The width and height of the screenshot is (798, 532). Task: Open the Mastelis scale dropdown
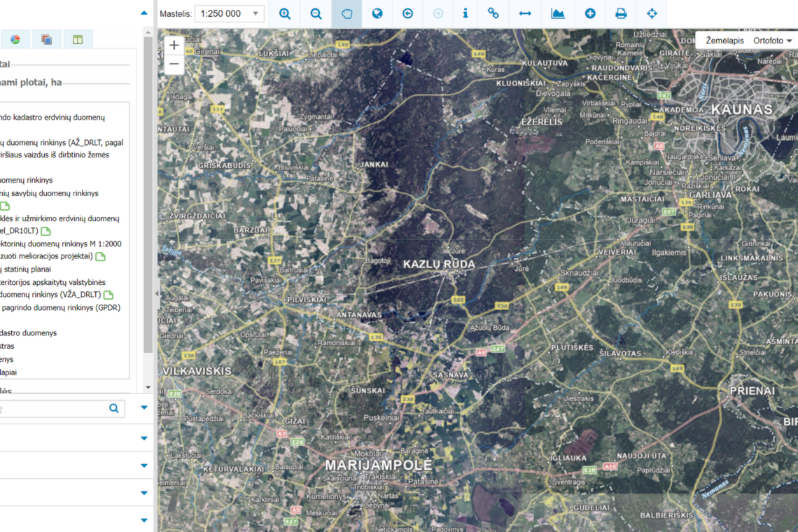(x=230, y=13)
